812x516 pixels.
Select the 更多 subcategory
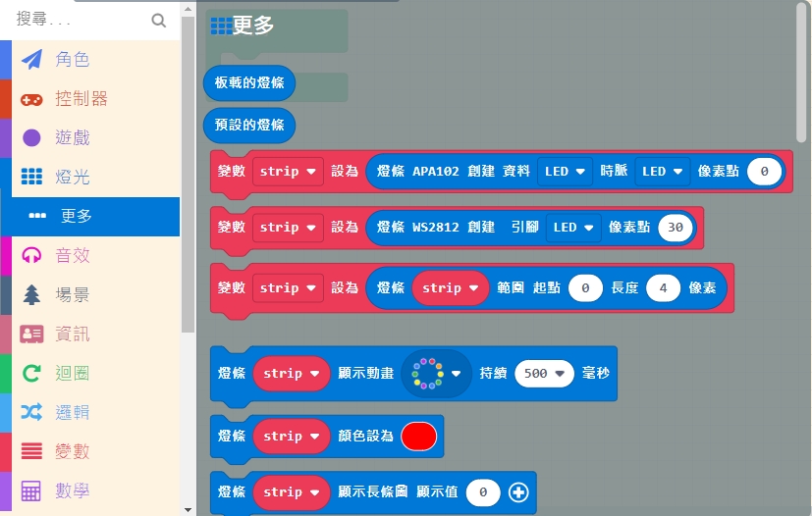click(77, 217)
